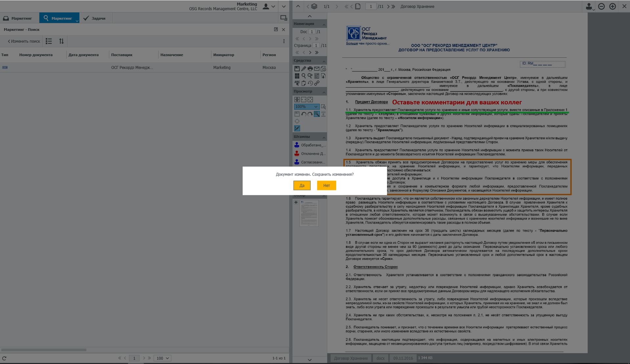630x364 pixels.
Task: Open the 100 results-per-page dropdown
Action: point(163,358)
